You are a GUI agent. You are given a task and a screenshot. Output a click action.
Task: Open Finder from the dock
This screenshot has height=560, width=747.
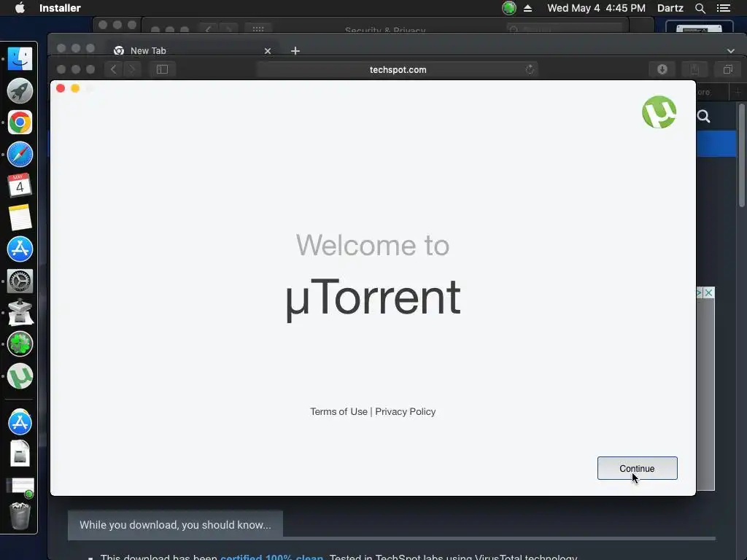(x=20, y=59)
